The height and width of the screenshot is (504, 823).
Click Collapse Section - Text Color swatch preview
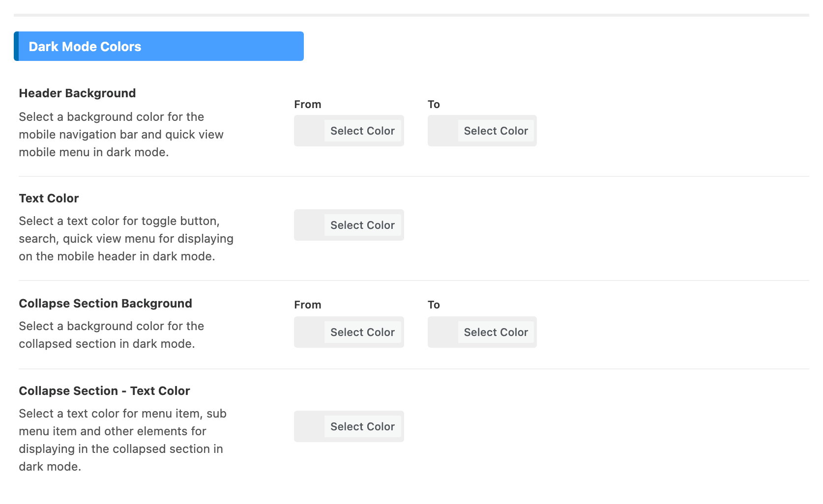310,426
